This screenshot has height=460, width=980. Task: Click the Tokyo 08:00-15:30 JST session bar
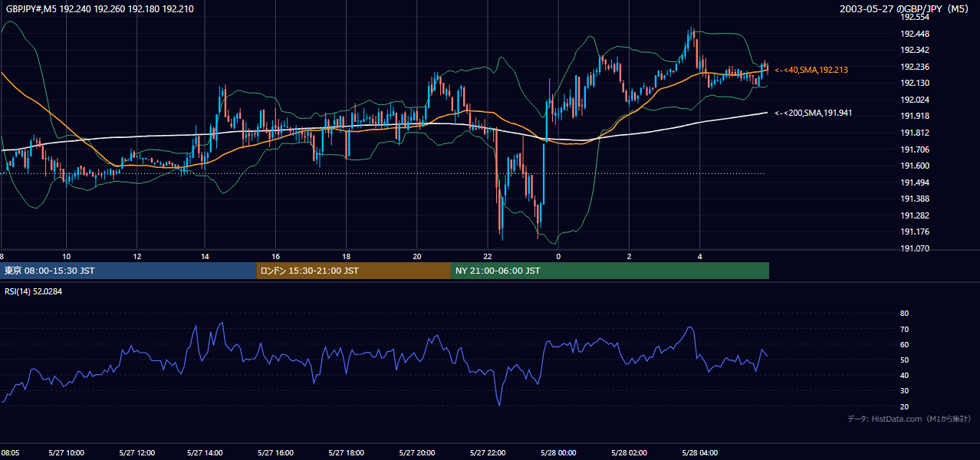128,271
